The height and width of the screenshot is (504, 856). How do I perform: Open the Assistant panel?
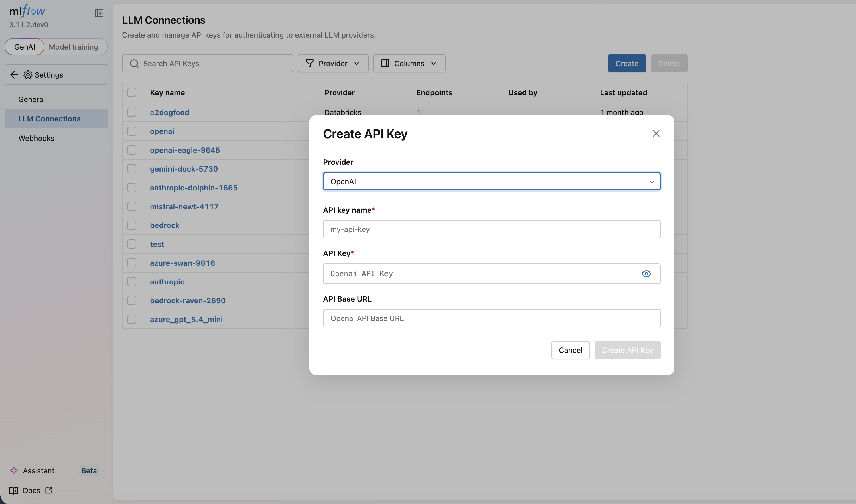(38, 471)
